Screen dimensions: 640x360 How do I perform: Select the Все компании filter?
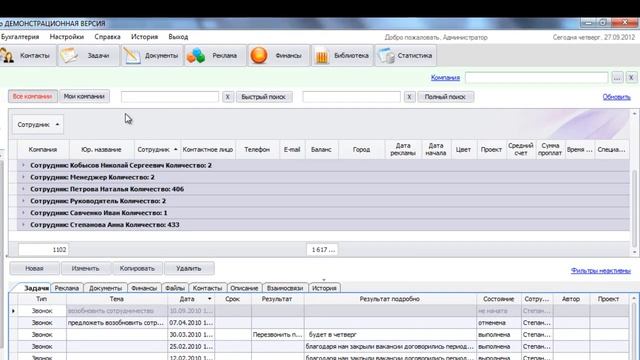pyautogui.click(x=32, y=96)
